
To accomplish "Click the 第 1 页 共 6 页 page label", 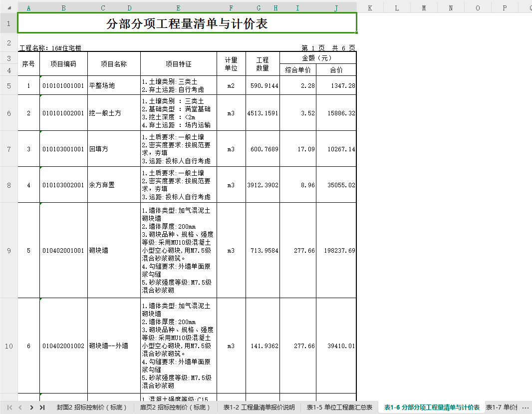I will pos(328,48).
